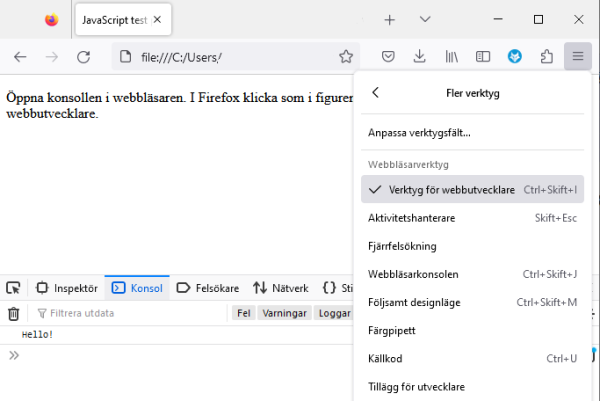Viewport: 600px width, 401px height.
Task: Select Webbläsarkonsolen from the menu
Action: 413,274
